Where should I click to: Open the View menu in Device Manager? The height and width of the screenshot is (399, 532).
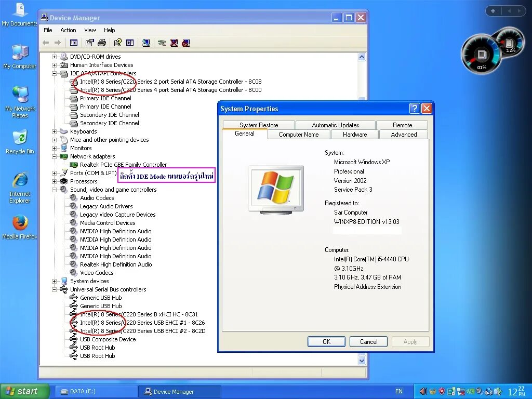(90, 30)
